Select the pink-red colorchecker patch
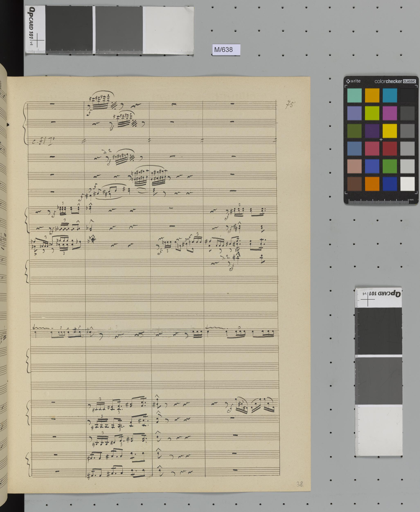Viewport: 420px width, 512px height. pos(372,148)
